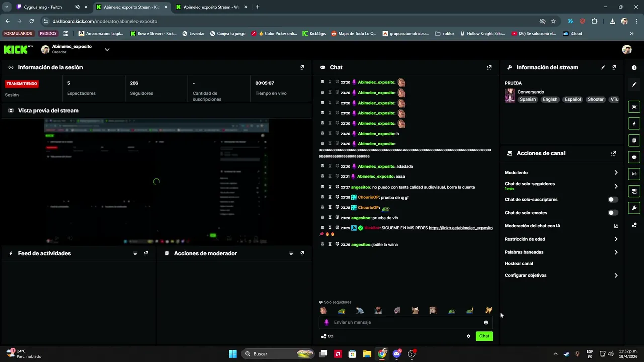Switch to the third Abimelec_exposito Stream tab

(x=211, y=7)
